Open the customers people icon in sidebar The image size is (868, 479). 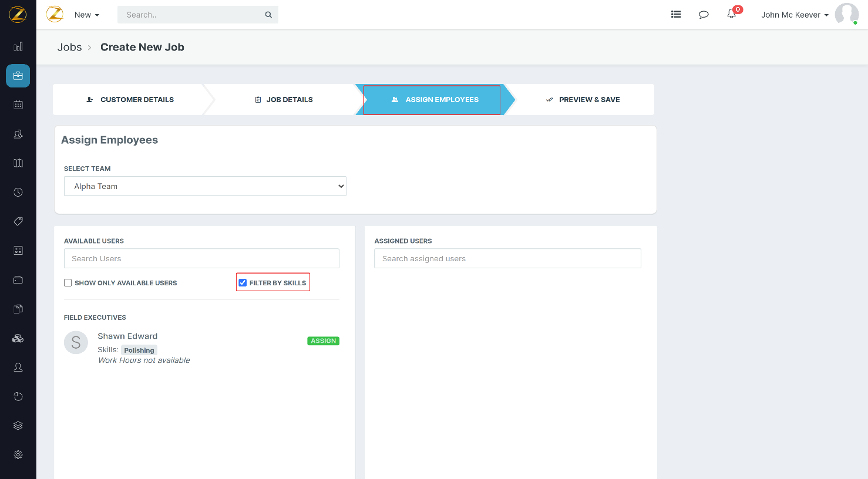pos(18,134)
